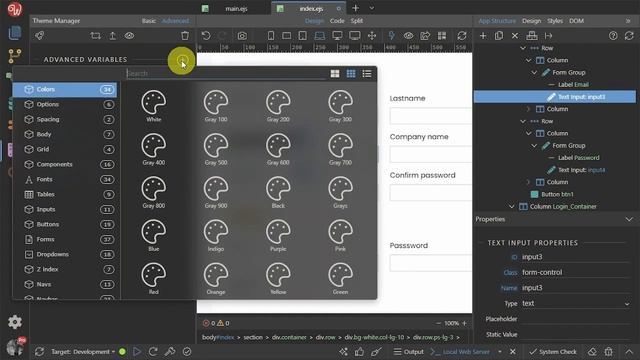Open the Target Development dropdown
The image size is (640, 360).
click(x=83, y=352)
